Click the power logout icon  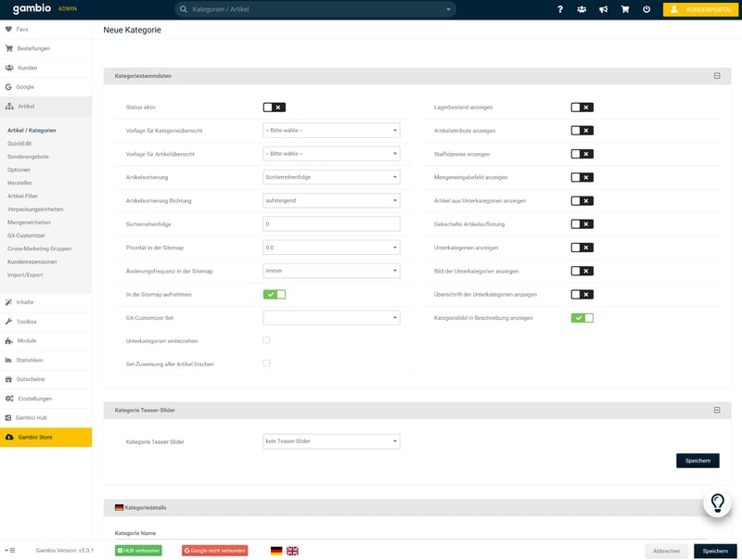646,9
